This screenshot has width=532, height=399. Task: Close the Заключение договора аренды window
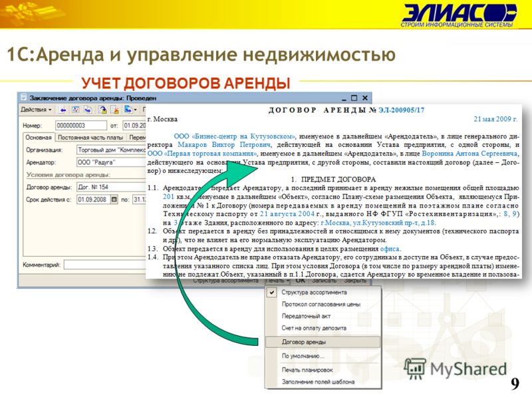point(365,98)
